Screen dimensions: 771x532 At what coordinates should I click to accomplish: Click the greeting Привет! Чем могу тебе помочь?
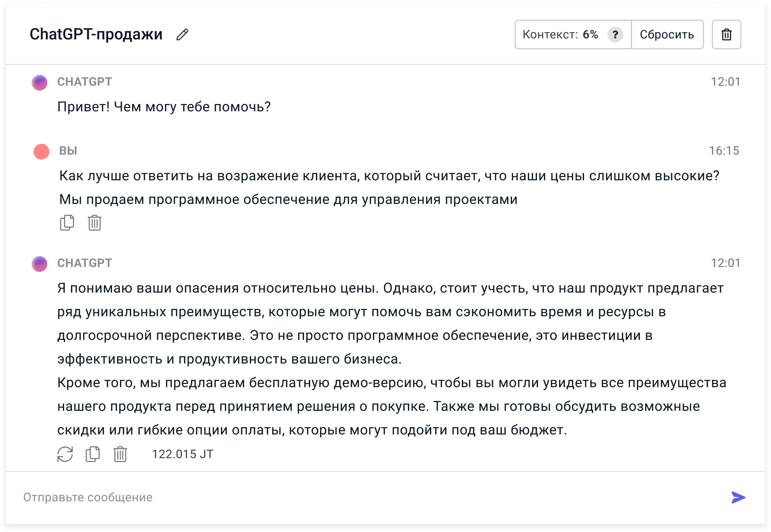pyautogui.click(x=164, y=107)
